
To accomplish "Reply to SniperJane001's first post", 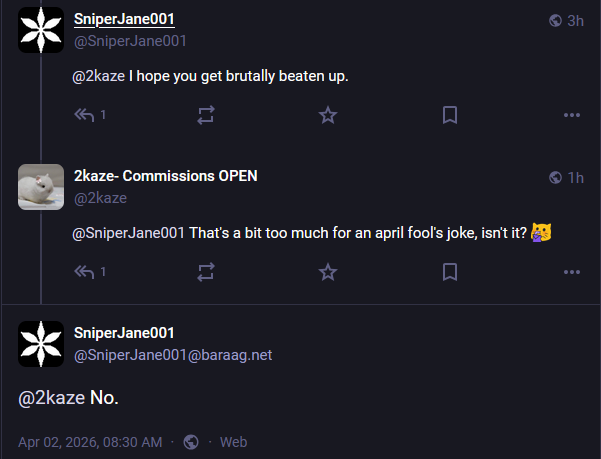I will tap(84, 115).
